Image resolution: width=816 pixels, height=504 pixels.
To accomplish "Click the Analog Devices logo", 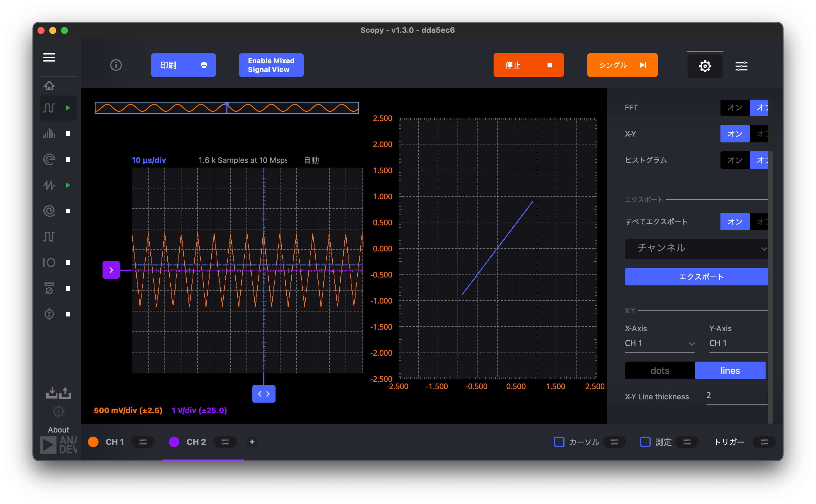I will 58,445.
